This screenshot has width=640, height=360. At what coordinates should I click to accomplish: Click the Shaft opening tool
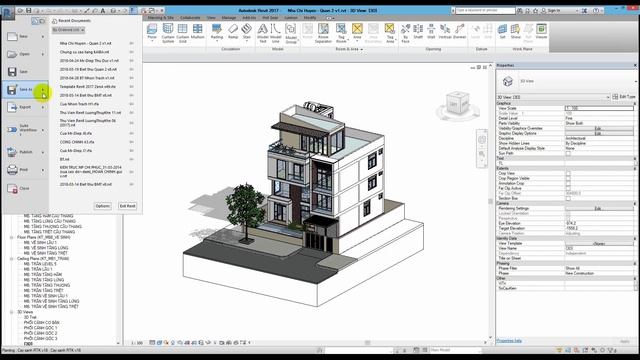click(418, 32)
